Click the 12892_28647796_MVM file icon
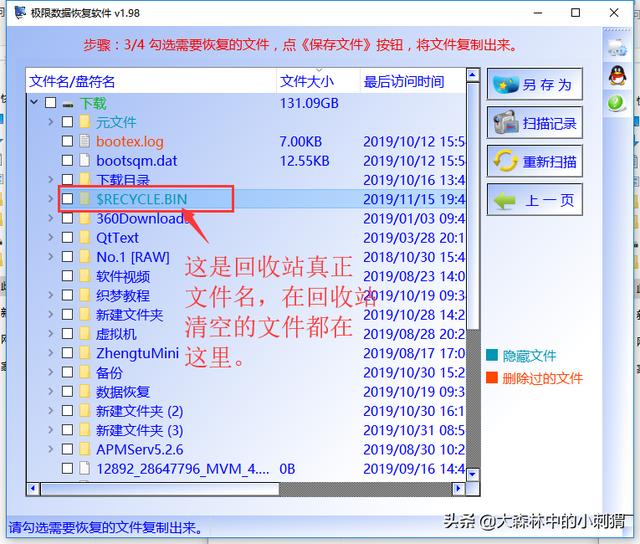This screenshot has width=640, height=544. pos(84,468)
